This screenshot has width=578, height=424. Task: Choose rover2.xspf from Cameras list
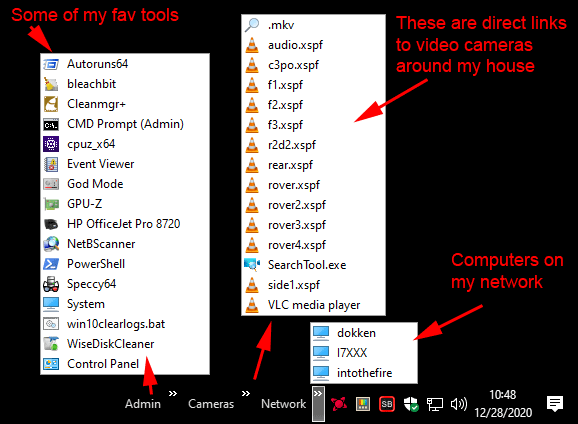tap(313, 205)
